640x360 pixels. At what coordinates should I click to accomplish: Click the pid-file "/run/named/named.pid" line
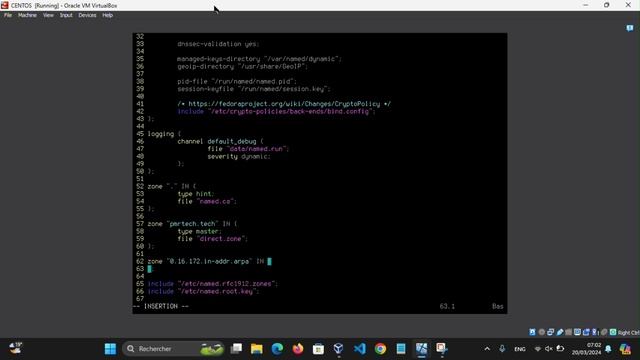(x=237, y=81)
